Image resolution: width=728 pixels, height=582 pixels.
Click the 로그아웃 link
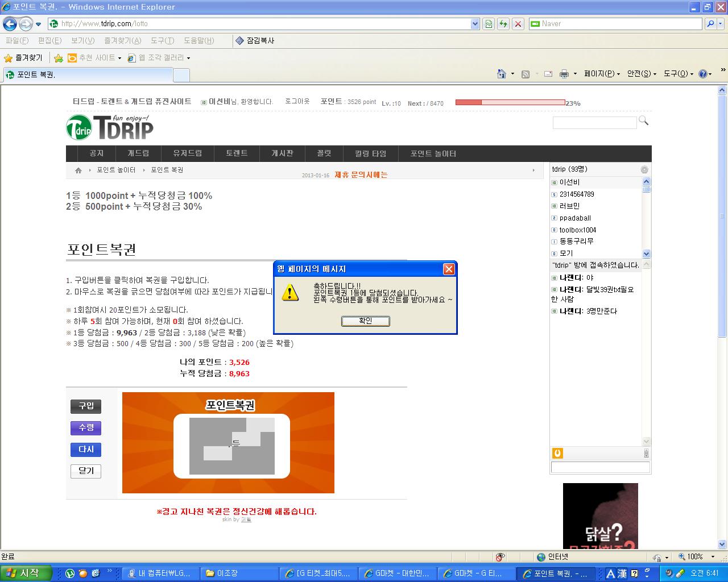[297, 102]
